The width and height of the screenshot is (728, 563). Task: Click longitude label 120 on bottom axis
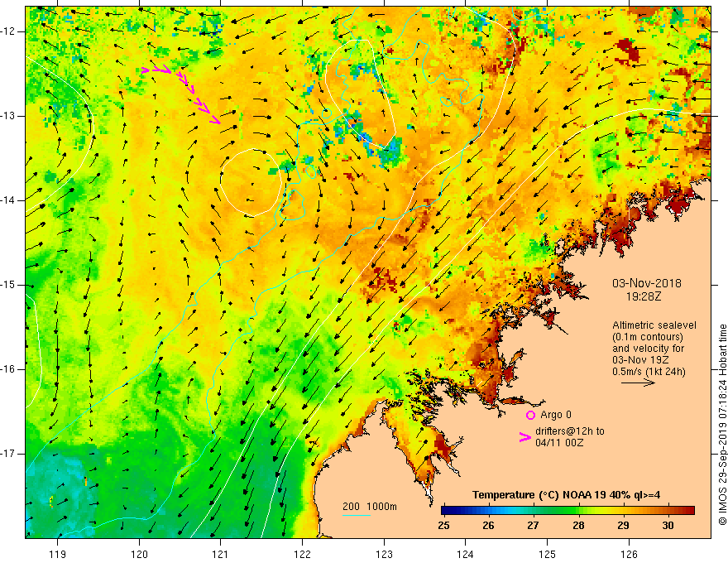[x=139, y=554]
